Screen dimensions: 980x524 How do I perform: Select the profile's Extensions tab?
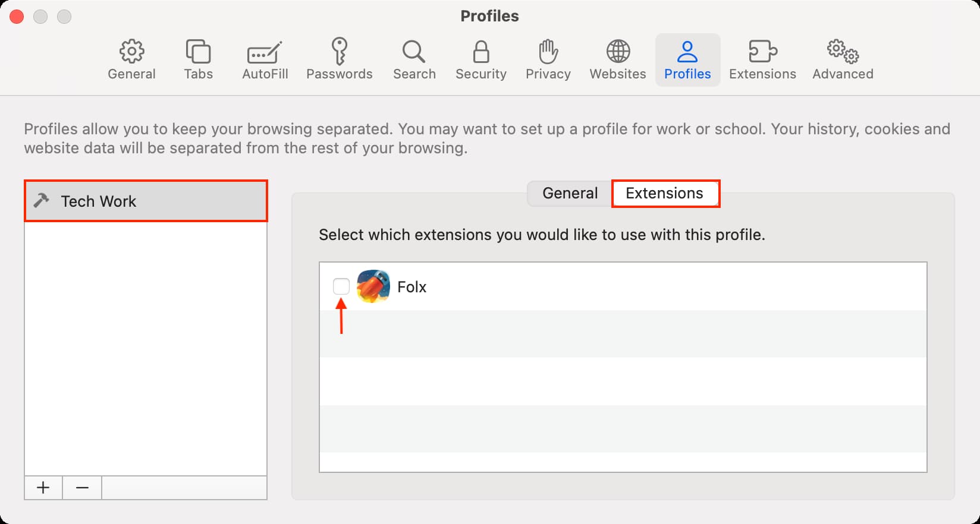click(664, 194)
